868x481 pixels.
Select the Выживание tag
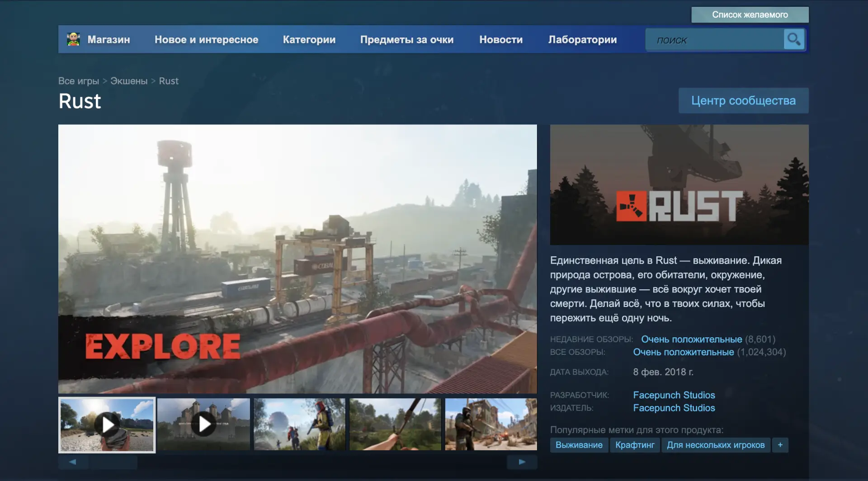pyautogui.click(x=579, y=445)
